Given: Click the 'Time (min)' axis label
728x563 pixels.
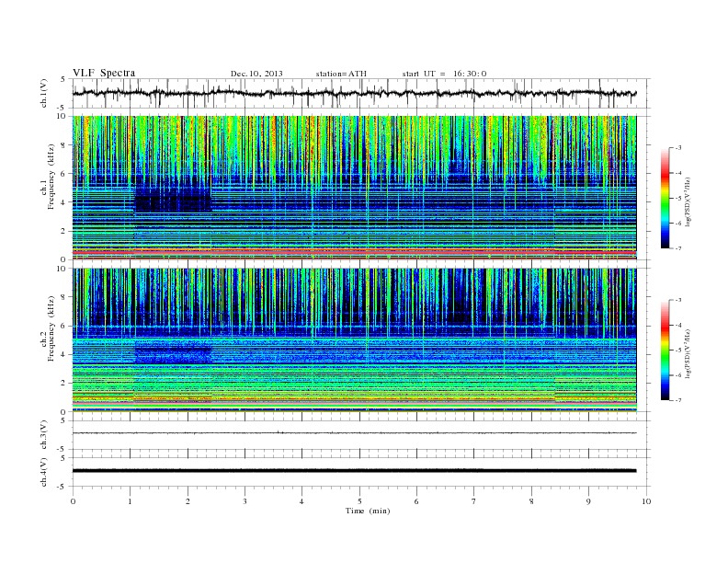Looking at the screenshot, I should tap(368, 511).
